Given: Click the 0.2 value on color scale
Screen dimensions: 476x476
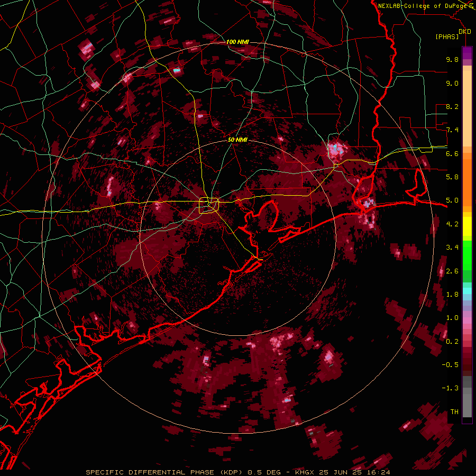Looking at the screenshot, I should point(452,342).
